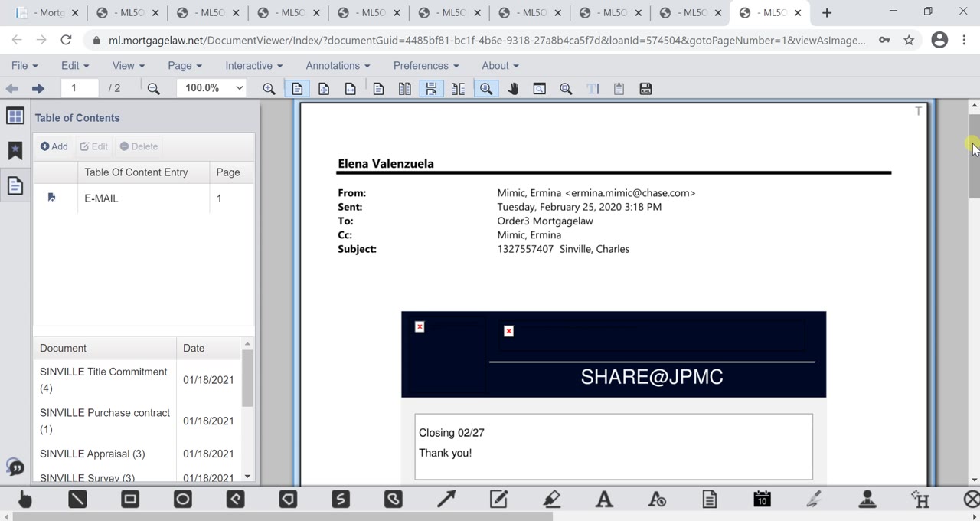
Task: Open SINVILLE Purchase contract (1) document
Action: point(105,421)
